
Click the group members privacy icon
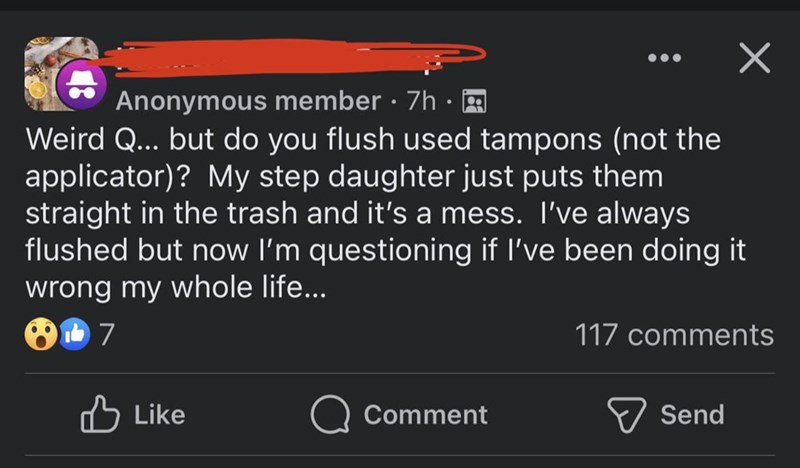tap(473, 101)
